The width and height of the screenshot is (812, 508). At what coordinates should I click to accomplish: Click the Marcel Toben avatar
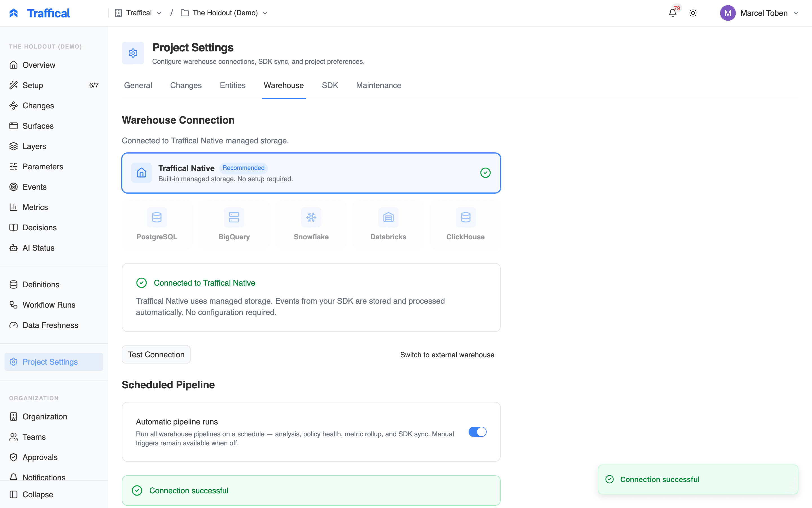(x=727, y=13)
